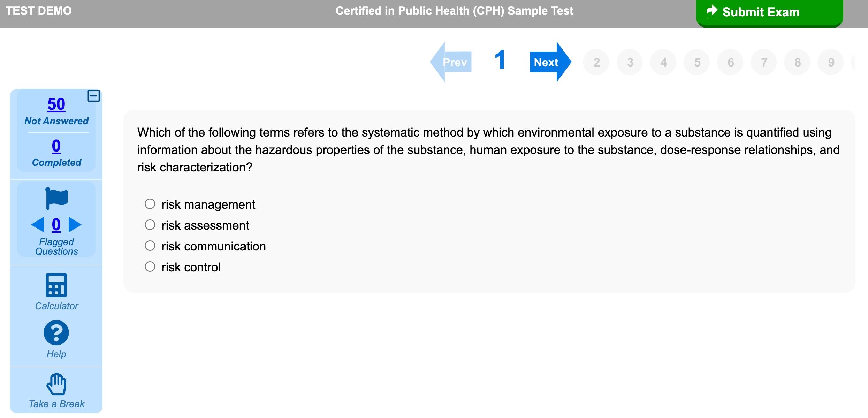Jump to question 2
This screenshot has height=418, width=868.
tap(596, 62)
